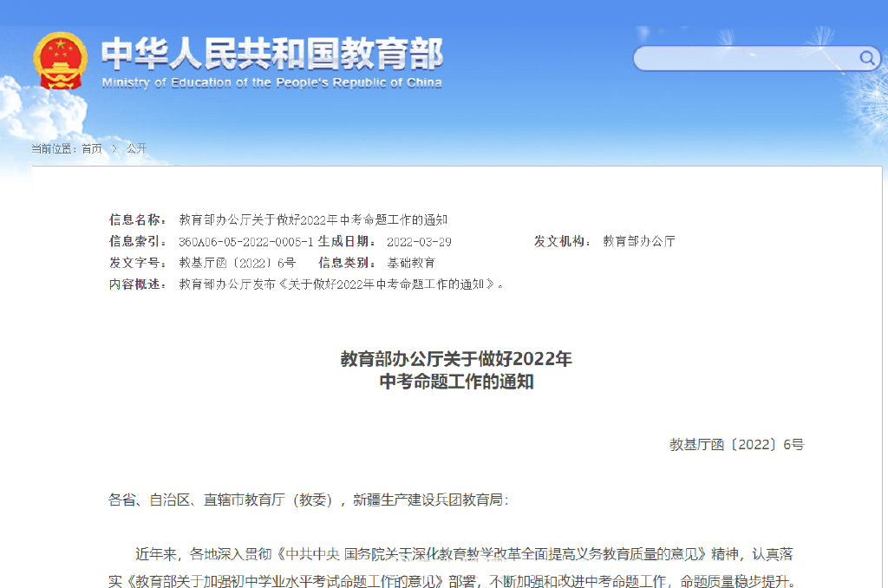This screenshot has height=588, width=888.
Task: Click the English Ministry of Education subtitle
Action: pos(271,83)
